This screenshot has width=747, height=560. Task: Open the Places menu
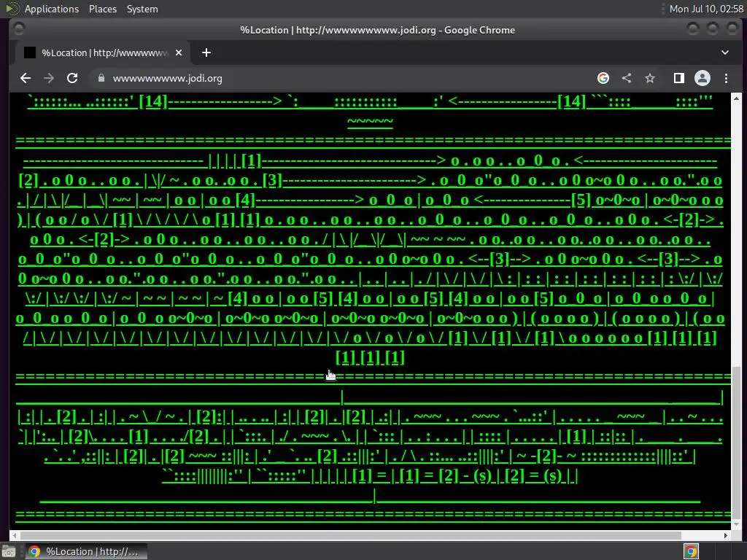point(102,9)
